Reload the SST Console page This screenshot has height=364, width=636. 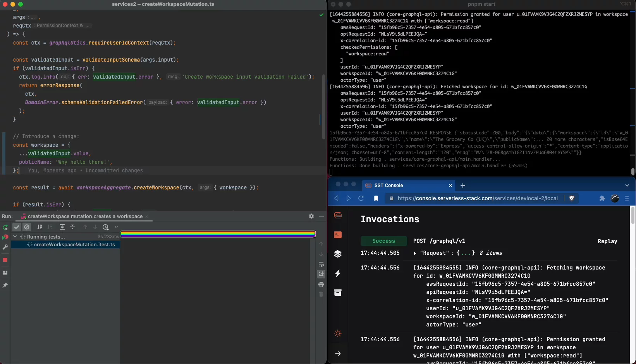361,198
